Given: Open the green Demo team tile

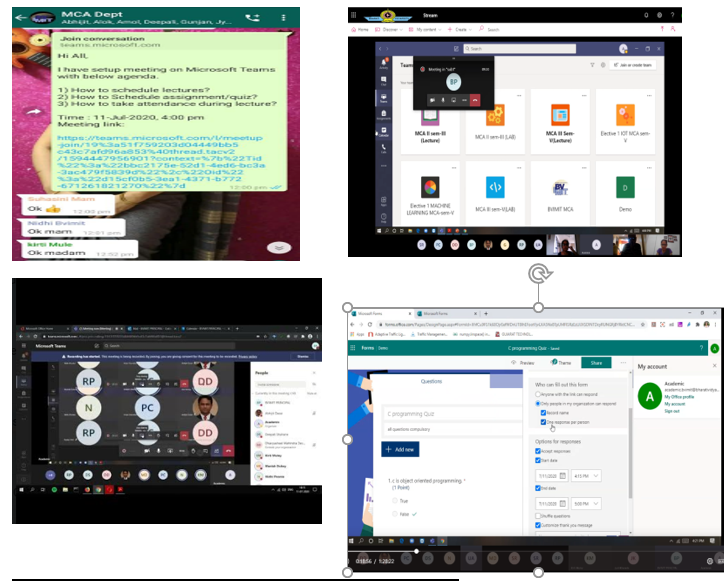Looking at the screenshot, I should coord(624,191).
